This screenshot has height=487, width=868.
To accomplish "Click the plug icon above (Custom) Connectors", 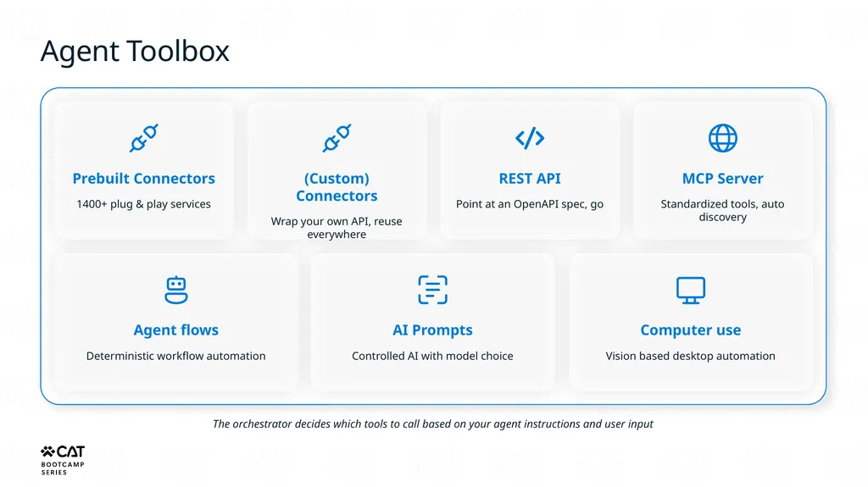I will point(337,138).
